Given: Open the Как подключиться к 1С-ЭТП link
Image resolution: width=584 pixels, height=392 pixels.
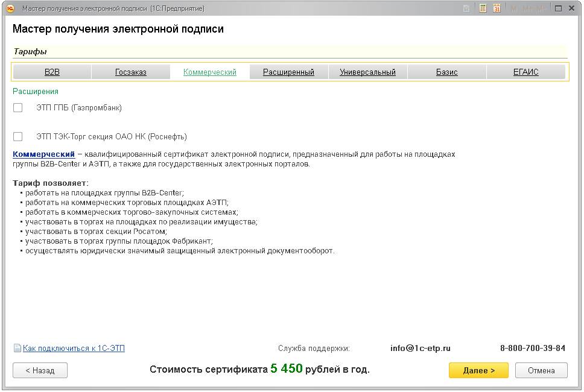Looking at the screenshot, I should coord(74,348).
